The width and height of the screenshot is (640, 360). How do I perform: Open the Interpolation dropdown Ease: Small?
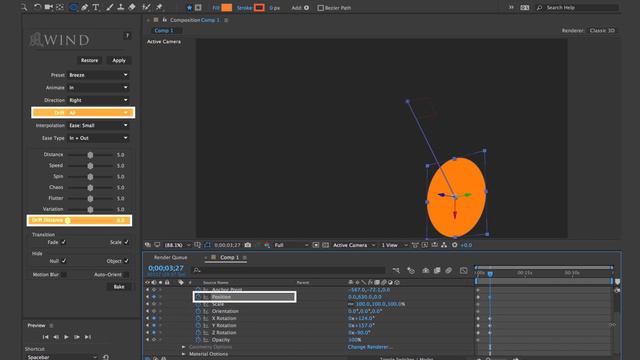click(x=98, y=125)
